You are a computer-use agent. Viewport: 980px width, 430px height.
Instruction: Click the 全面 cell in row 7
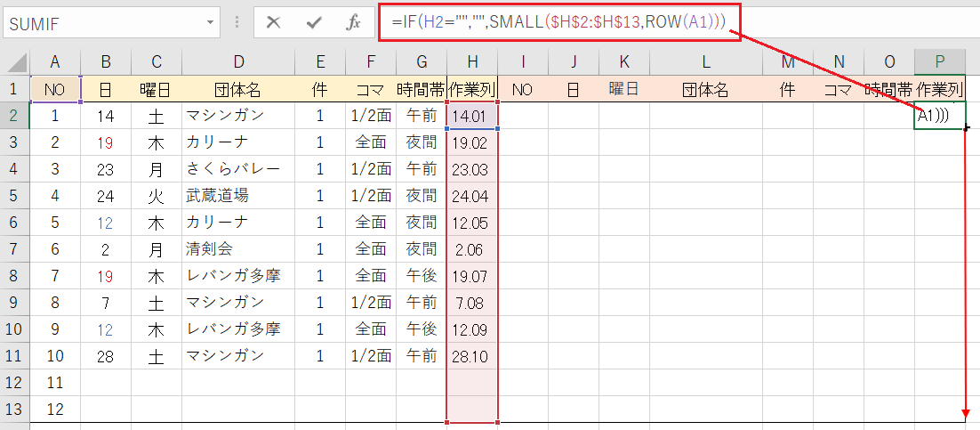pyautogui.click(x=371, y=249)
